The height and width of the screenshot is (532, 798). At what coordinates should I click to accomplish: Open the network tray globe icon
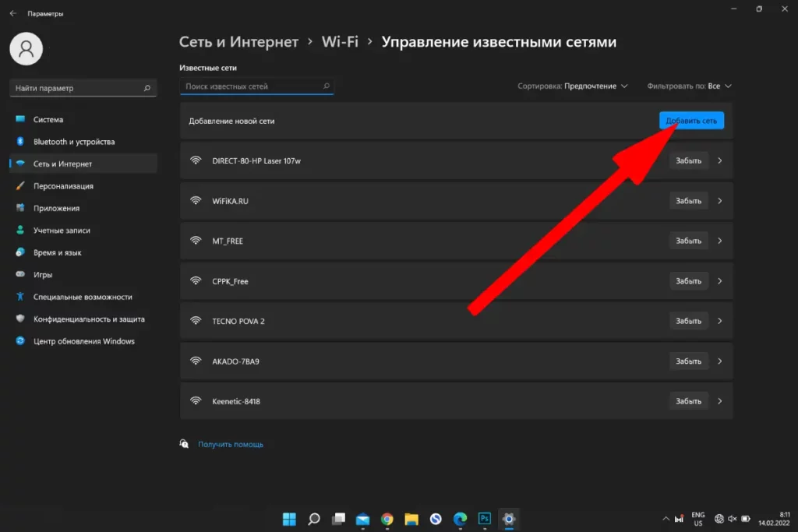[x=719, y=519]
